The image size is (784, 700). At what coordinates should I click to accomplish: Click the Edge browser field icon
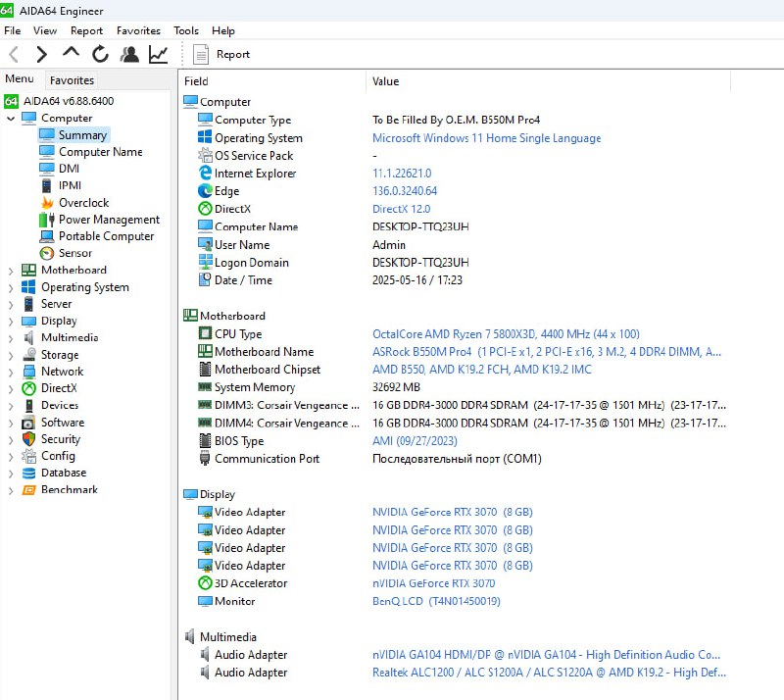pyautogui.click(x=205, y=190)
